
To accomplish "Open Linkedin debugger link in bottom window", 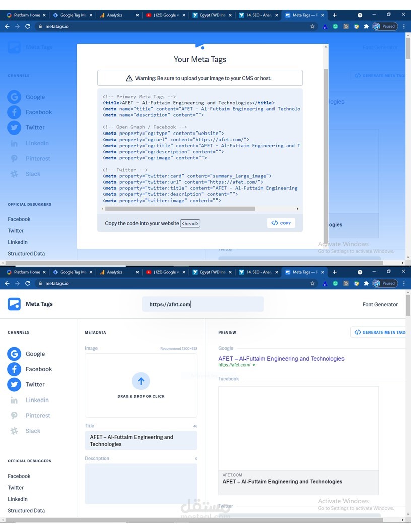I will [18, 499].
